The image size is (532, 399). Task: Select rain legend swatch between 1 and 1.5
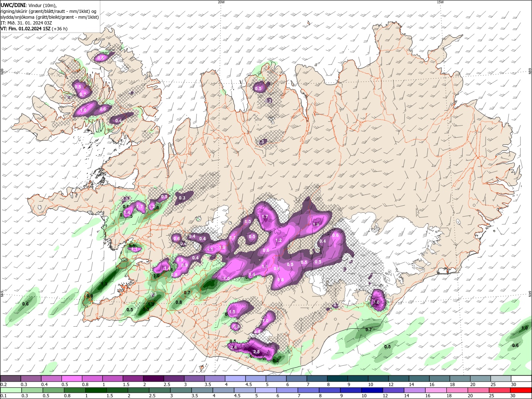(x=96, y=390)
